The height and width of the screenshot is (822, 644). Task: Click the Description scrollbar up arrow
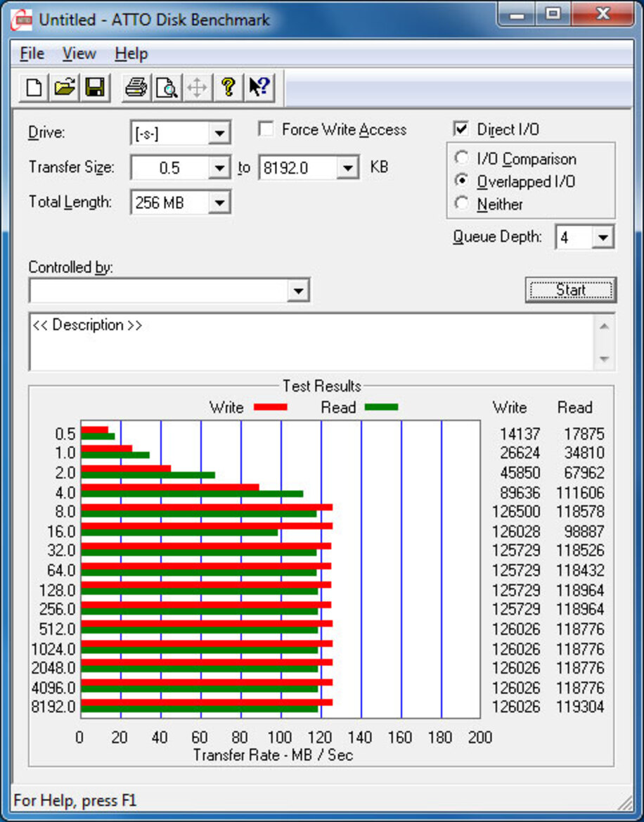(x=604, y=326)
